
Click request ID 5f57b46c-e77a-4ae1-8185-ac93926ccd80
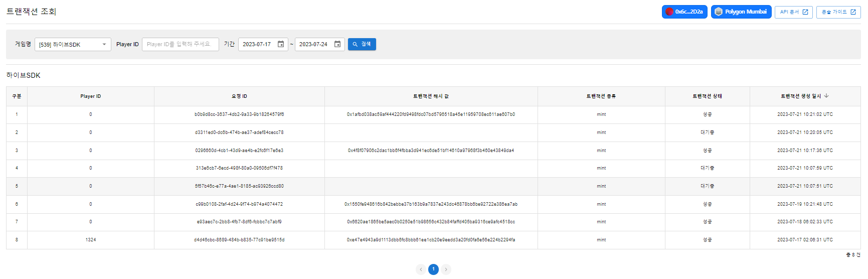[x=239, y=186]
